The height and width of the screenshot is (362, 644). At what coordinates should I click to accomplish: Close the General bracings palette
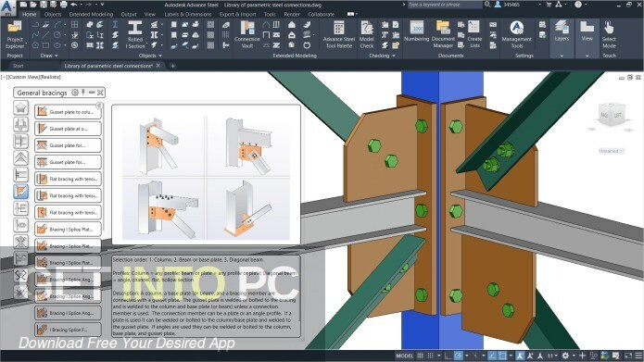tap(100, 93)
